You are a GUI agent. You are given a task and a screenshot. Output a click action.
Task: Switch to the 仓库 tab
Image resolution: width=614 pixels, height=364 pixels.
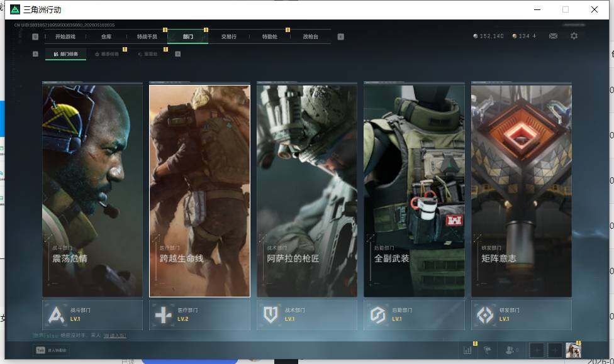point(106,37)
